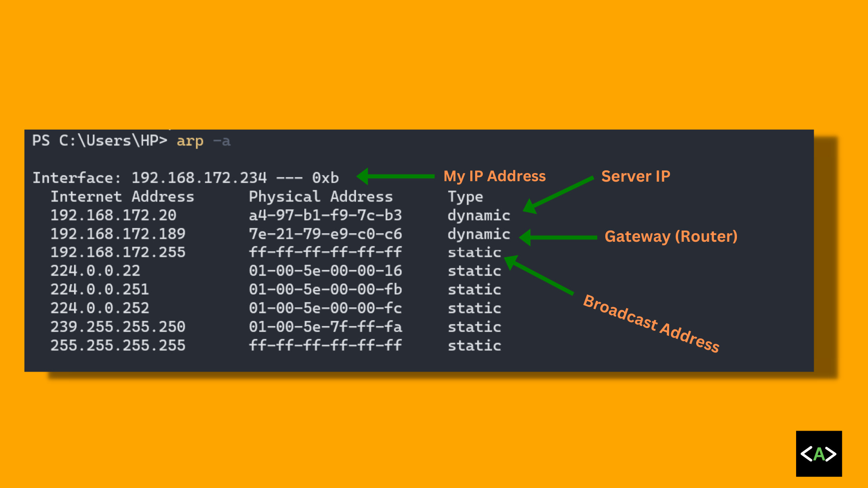
Task: Click the 'My IP Address' label
Action: [x=495, y=176]
